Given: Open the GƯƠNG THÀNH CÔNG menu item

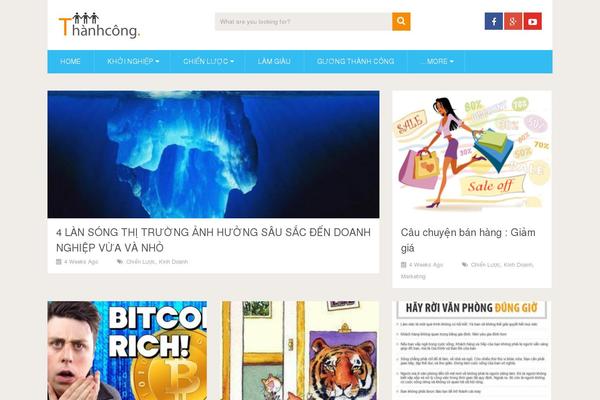Looking at the screenshot, I should tap(355, 61).
